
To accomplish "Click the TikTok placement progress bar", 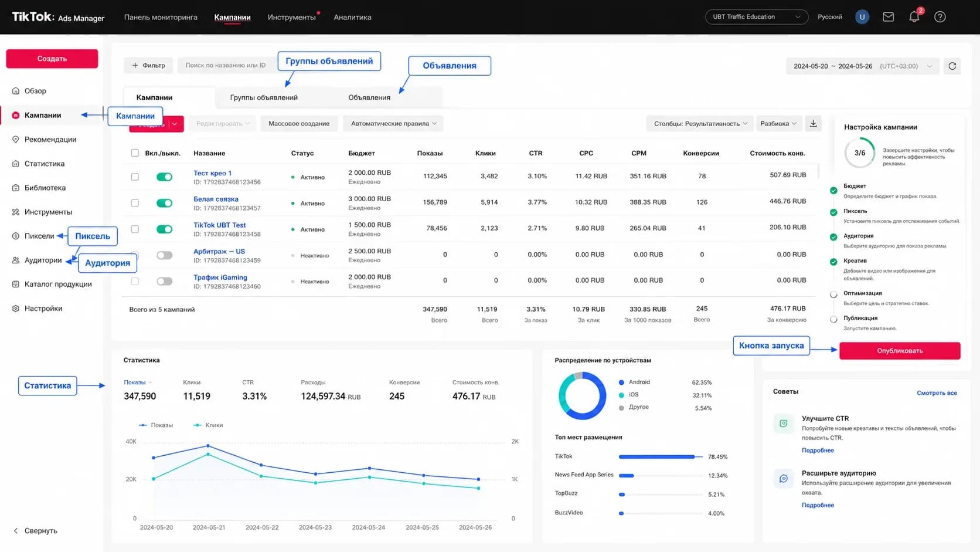I will click(660, 457).
